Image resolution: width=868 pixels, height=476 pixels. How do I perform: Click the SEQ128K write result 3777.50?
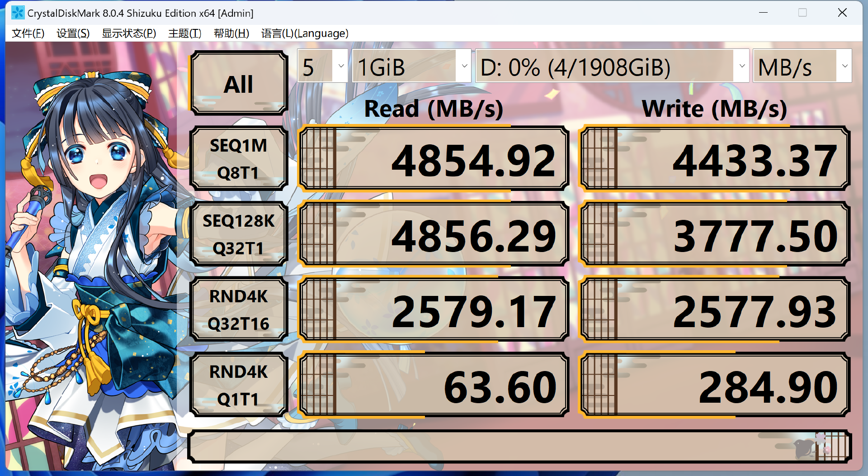pos(715,234)
